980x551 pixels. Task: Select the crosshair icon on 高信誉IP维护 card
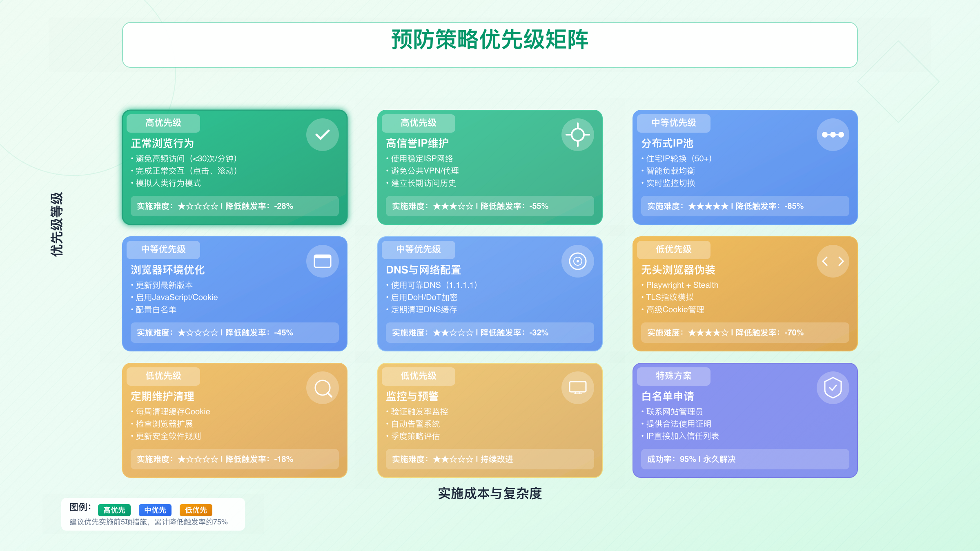(577, 134)
